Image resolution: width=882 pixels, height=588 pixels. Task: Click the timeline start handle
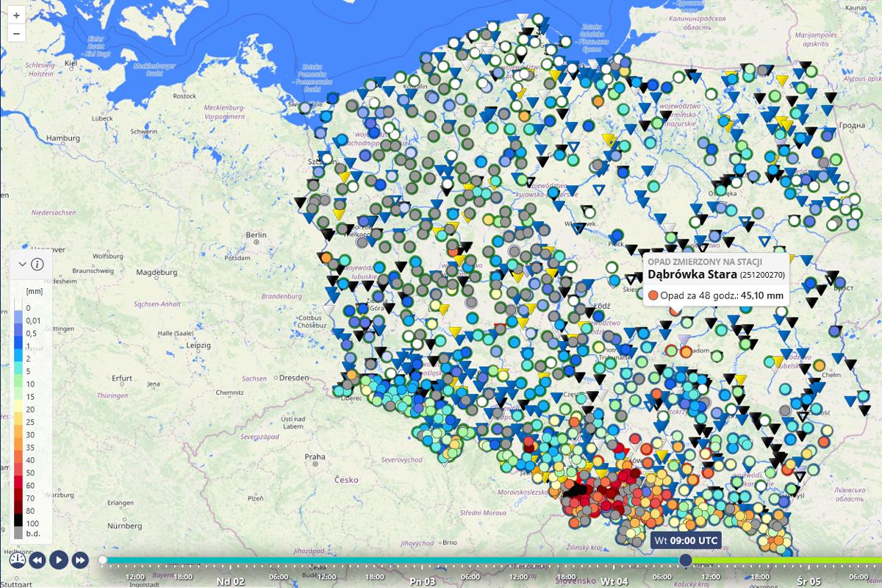103,560
